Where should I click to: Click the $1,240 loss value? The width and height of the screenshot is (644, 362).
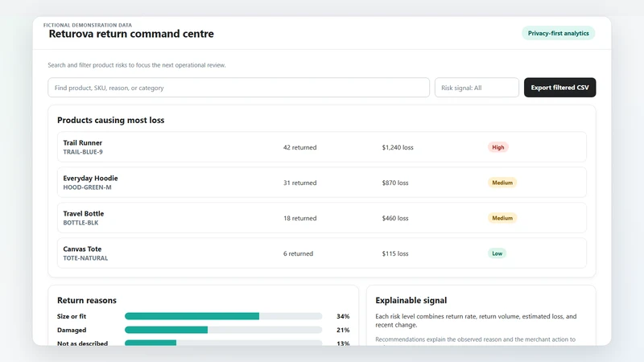[x=398, y=147]
